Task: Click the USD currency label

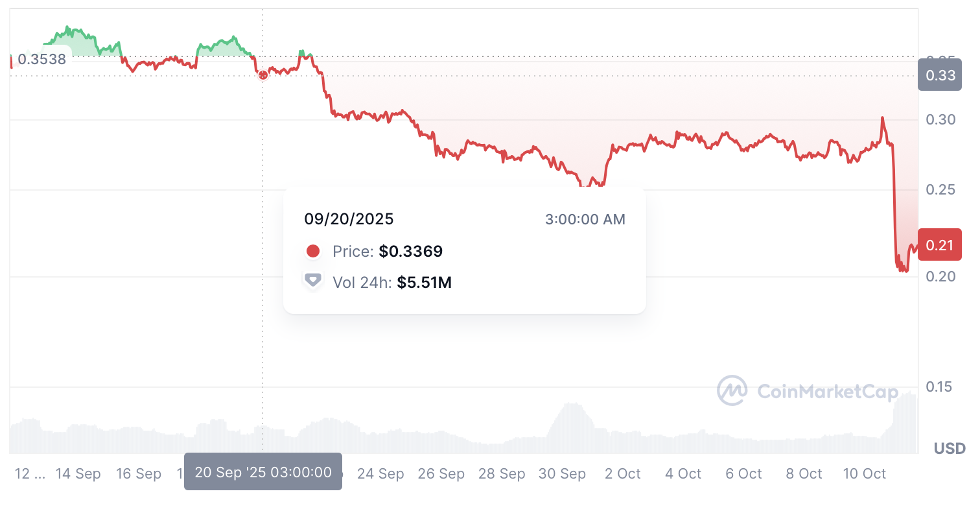Action: 950,448
